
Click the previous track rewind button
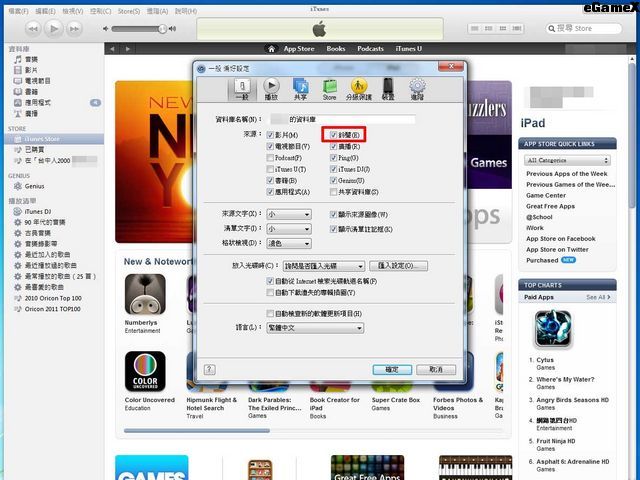click(x=33, y=29)
